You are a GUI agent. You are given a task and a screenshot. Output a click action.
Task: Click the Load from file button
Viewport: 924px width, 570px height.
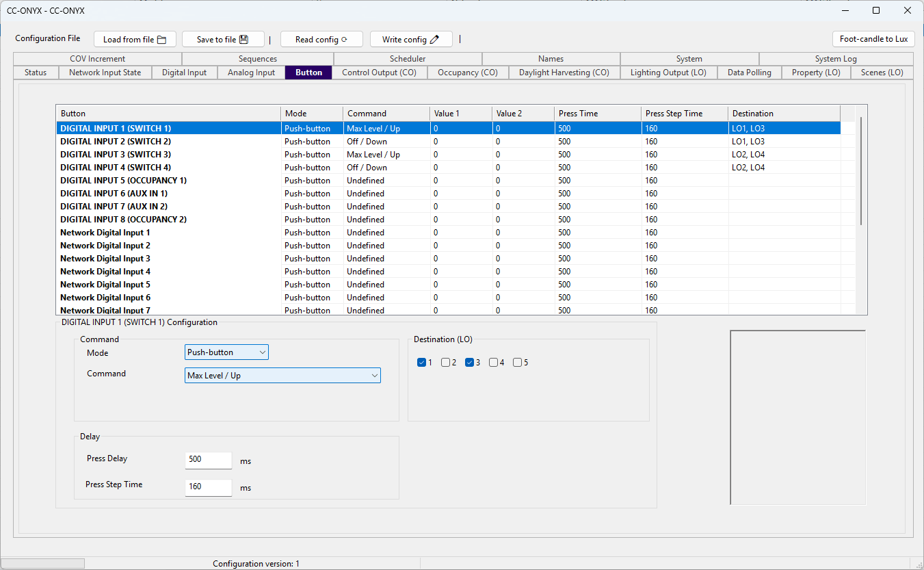click(135, 39)
